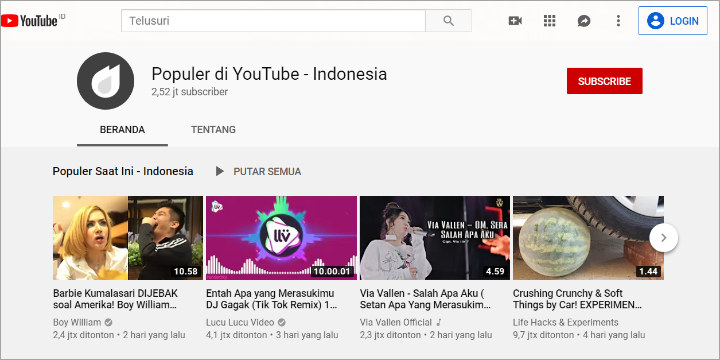
Task: Click the title Via Vallen - Salah Apa Aku
Action: (x=425, y=299)
